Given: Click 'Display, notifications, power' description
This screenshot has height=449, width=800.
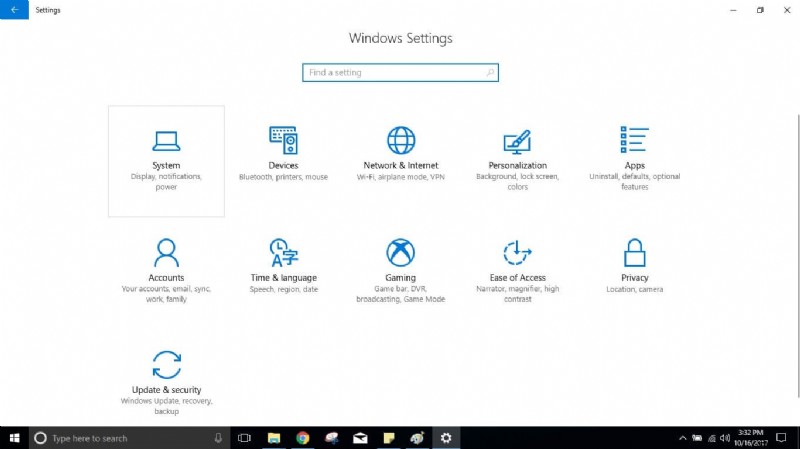Looking at the screenshot, I should (x=166, y=182).
